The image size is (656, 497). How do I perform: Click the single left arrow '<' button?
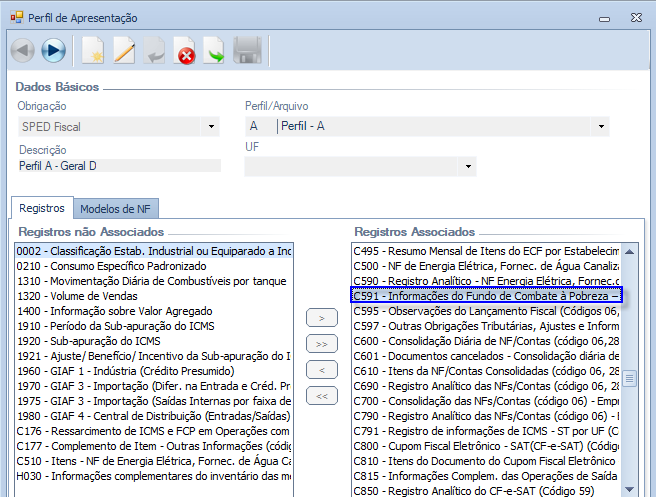320,370
